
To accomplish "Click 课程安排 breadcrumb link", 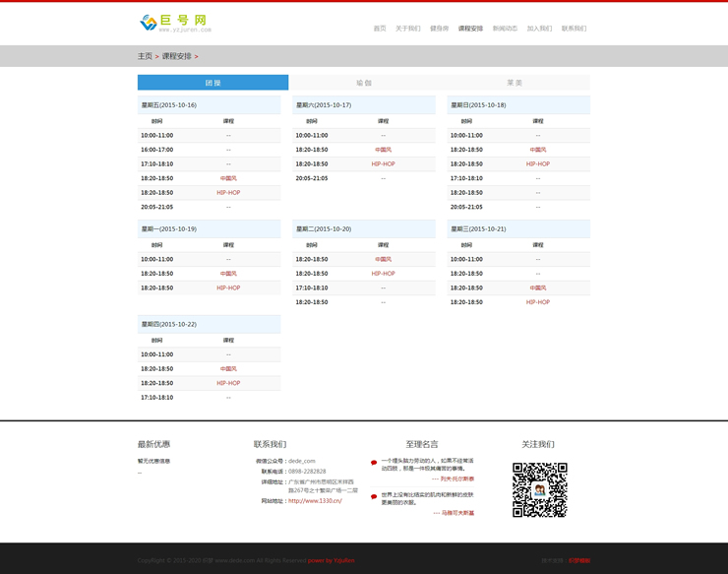I will click(x=177, y=56).
